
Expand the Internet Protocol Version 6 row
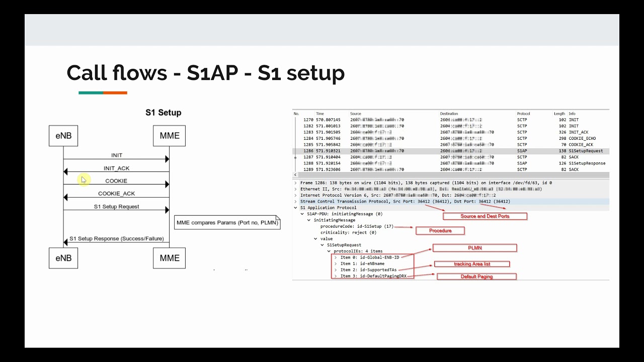coord(296,195)
